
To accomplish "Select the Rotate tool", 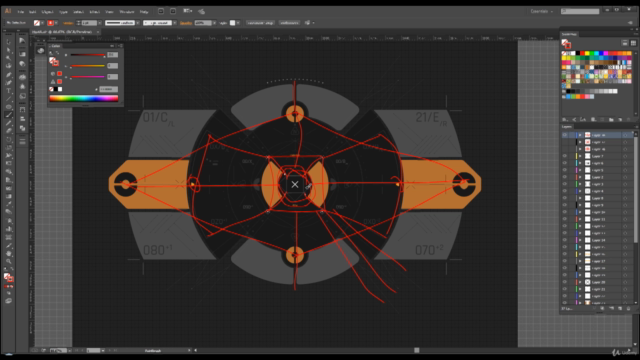I will pyautogui.click(x=9, y=140).
